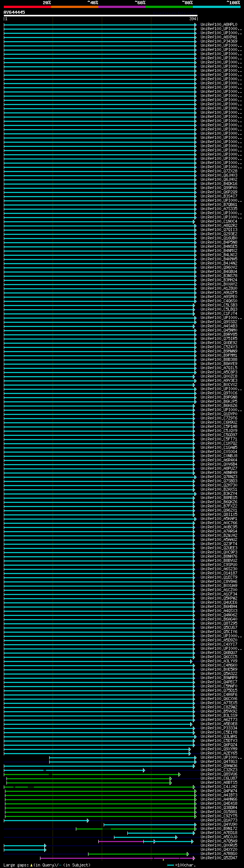This screenshot has height=868, width=244.
Task: Open hit UniRef100_Q75D15
Action: point(219,691)
